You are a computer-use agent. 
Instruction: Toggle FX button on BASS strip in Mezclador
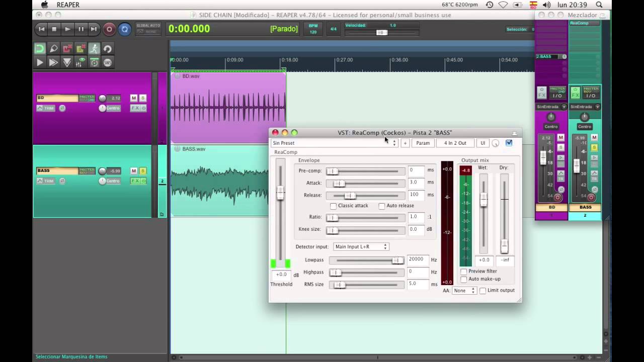click(575, 93)
